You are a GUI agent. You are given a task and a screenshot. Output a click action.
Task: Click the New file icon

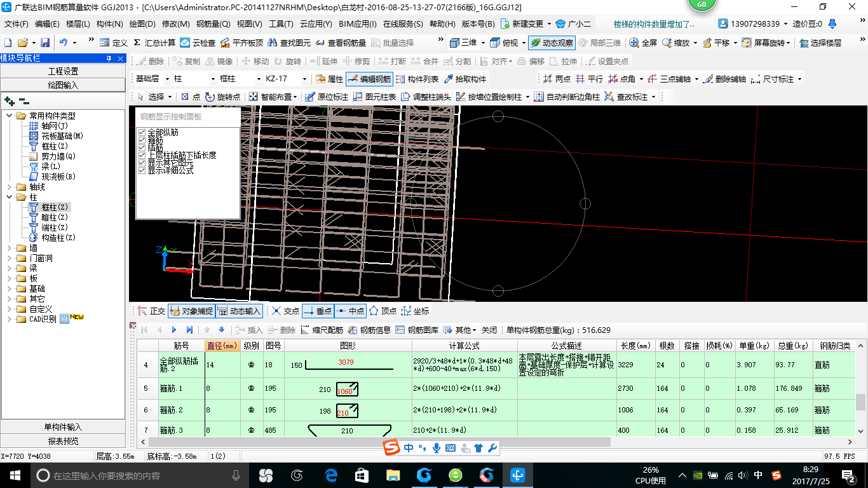[8, 43]
